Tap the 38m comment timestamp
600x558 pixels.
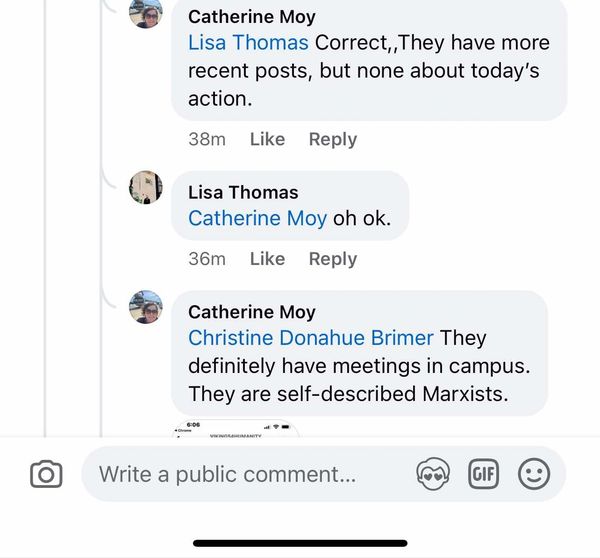[x=207, y=140]
